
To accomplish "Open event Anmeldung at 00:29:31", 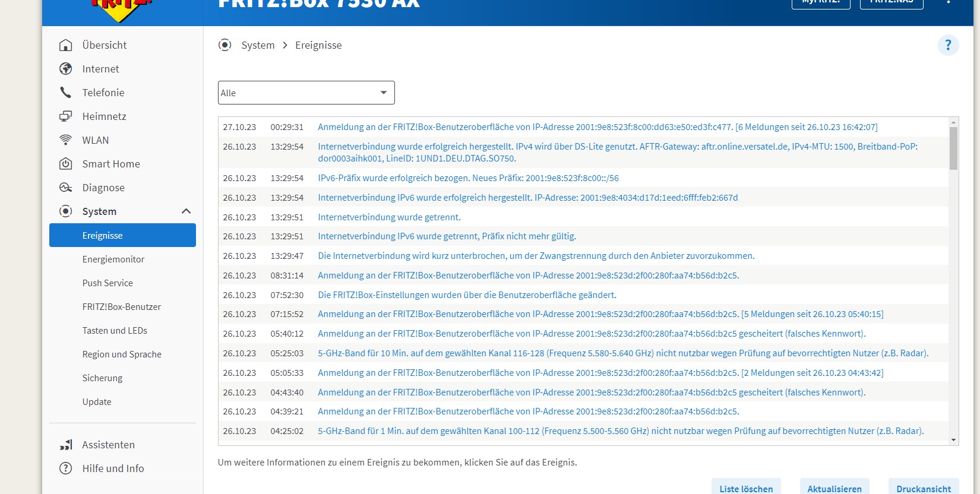I will tap(598, 127).
